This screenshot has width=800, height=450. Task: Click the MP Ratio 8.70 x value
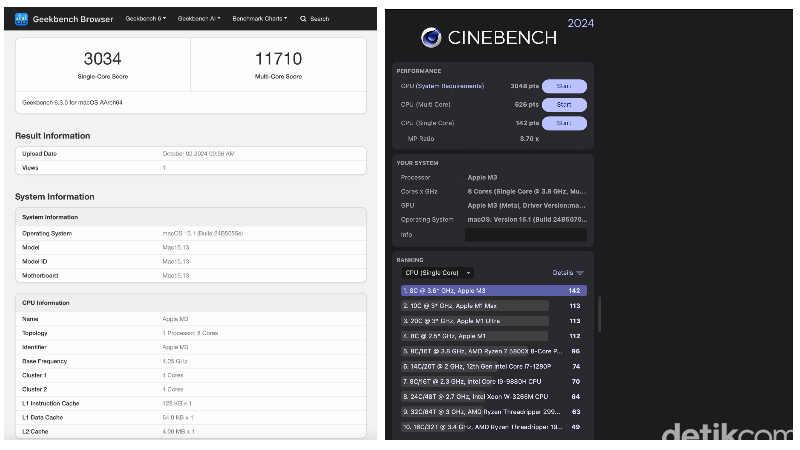530,139
